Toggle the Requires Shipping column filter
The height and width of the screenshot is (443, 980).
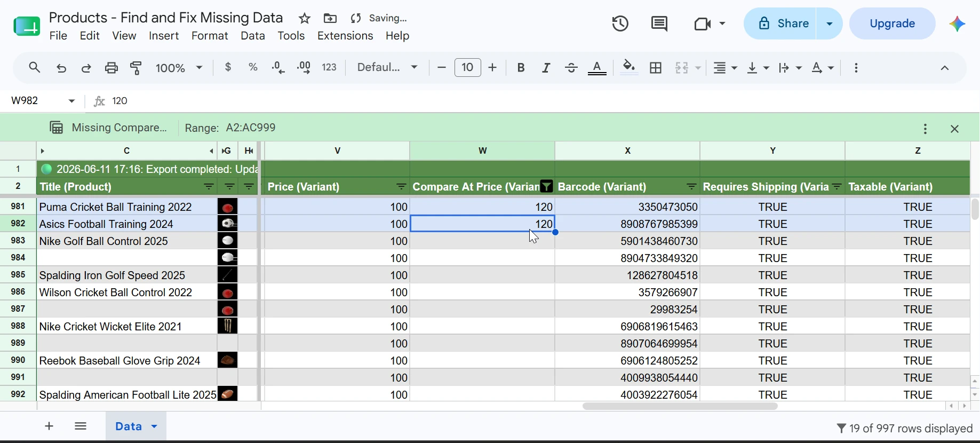tap(837, 187)
